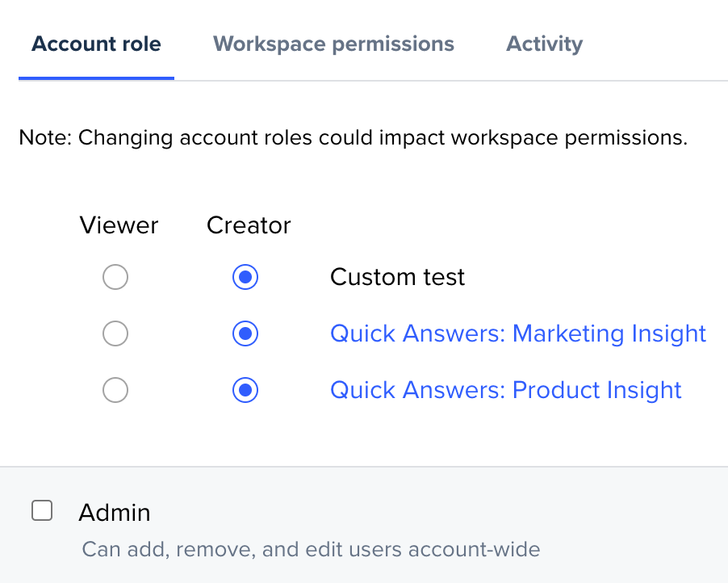Set Viewer role for Marketing Insight
Viewport: 728px width, 583px height.
click(x=115, y=333)
